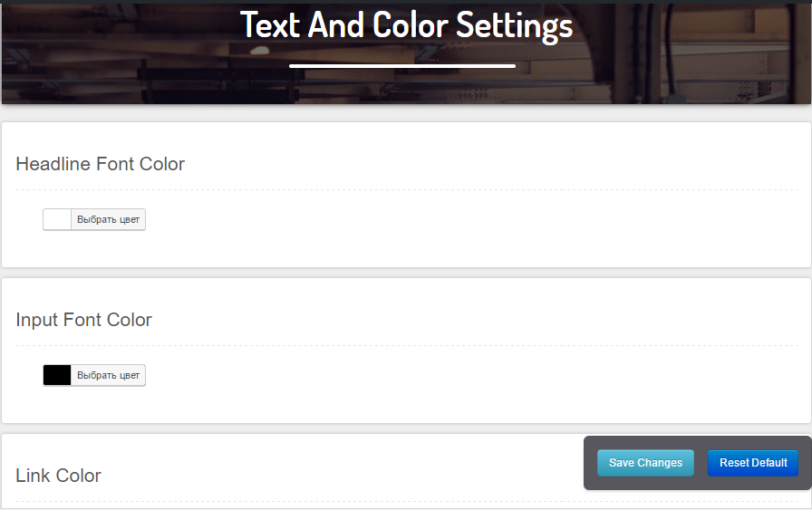Click the Text And Color Settings title
This screenshot has height=510, width=812.
(x=407, y=25)
